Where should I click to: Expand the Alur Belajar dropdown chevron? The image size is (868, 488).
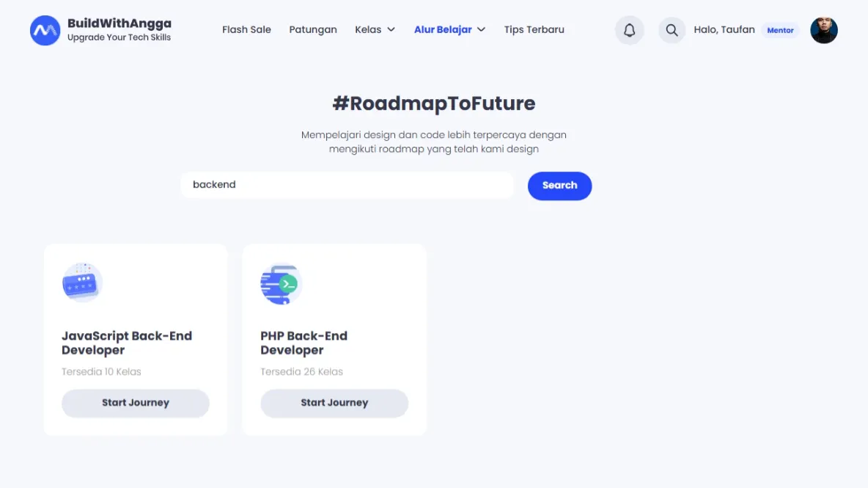point(482,30)
